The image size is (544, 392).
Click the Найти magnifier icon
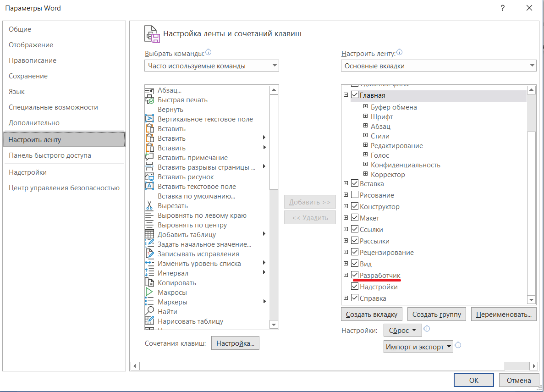click(x=149, y=311)
